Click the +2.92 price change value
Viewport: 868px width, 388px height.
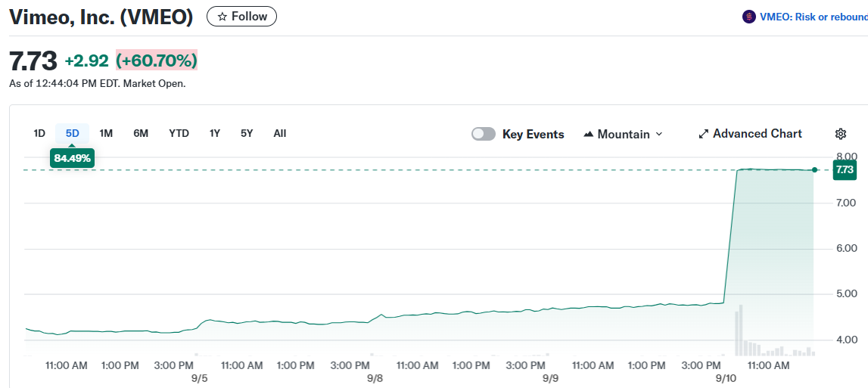click(x=86, y=61)
